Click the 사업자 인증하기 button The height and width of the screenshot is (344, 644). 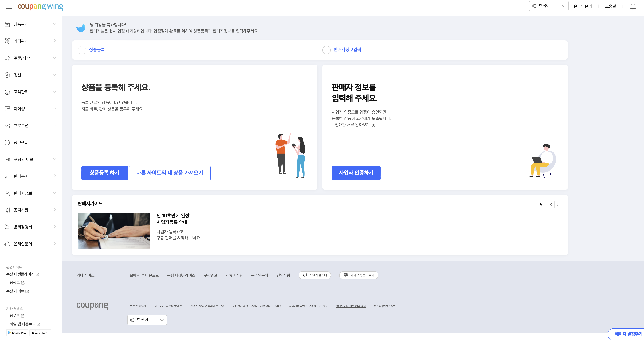[356, 173]
